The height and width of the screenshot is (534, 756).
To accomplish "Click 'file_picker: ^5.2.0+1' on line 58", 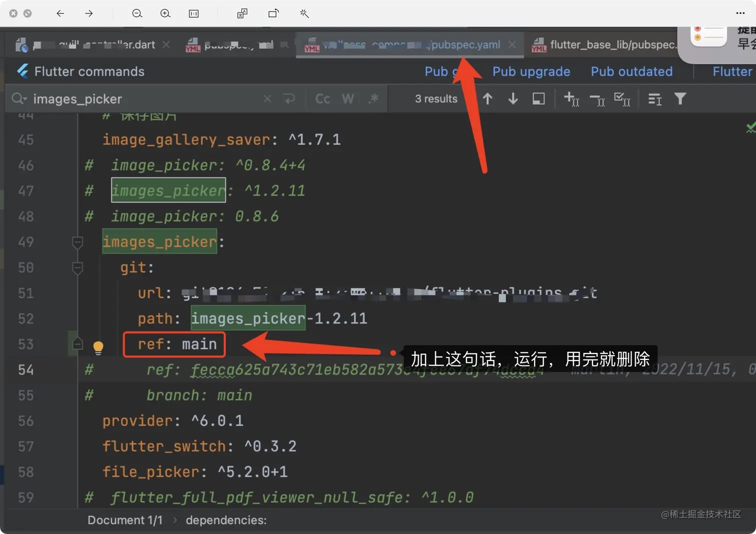I will coord(195,471).
